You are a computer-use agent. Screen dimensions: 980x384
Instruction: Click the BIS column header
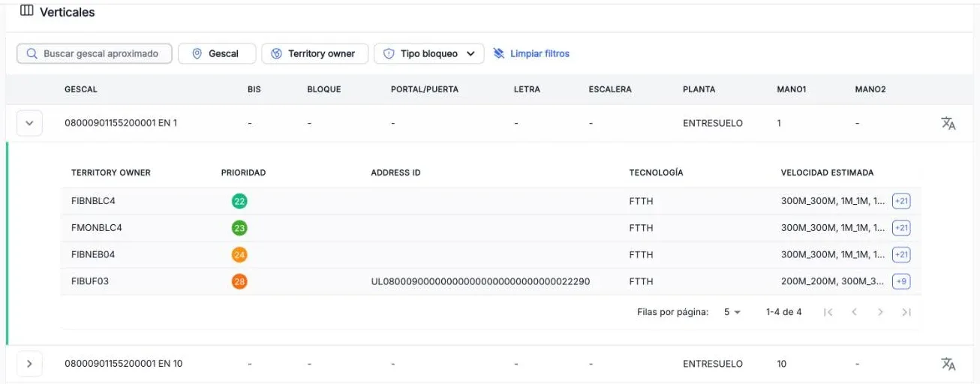pyautogui.click(x=254, y=89)
